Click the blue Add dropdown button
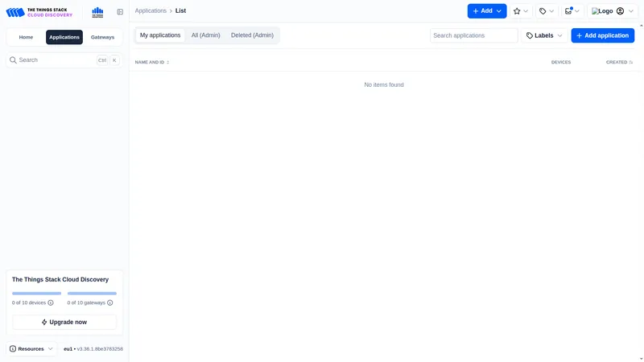Image resolution: width=644 pixels, height=362 pixels. (x=487, y=11)
